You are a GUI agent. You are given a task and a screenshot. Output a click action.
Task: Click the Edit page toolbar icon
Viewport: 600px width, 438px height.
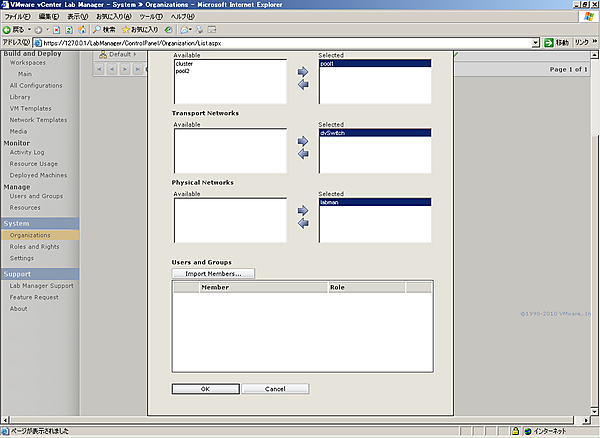click(212, 30)
